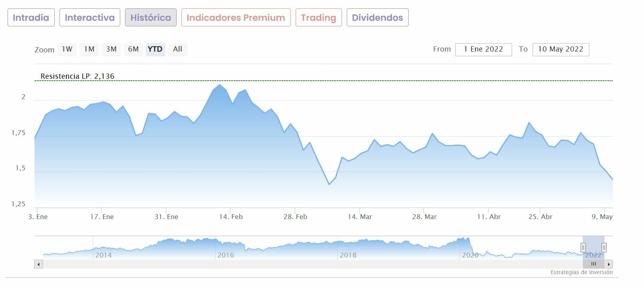Set zoom range to 1W
Image resolution: width=644 pixels, height=289 pixels.
coord(67,49)
